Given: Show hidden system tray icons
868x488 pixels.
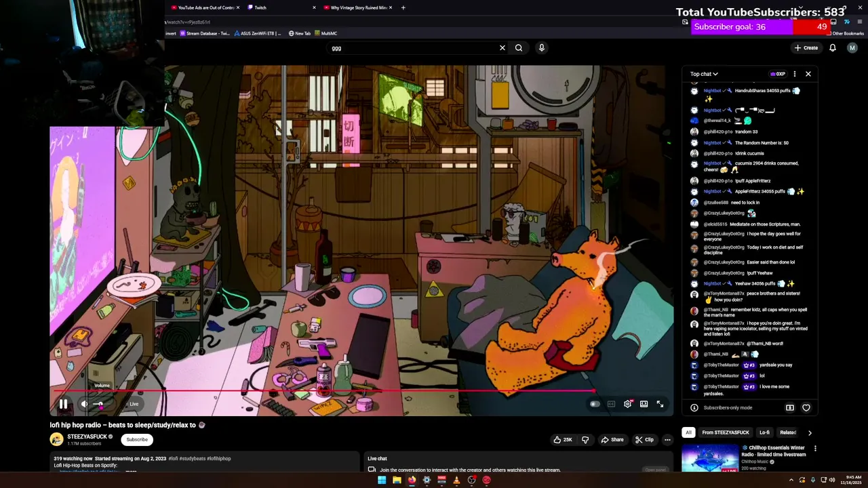Looking at the screenshot, I should 791,480.
